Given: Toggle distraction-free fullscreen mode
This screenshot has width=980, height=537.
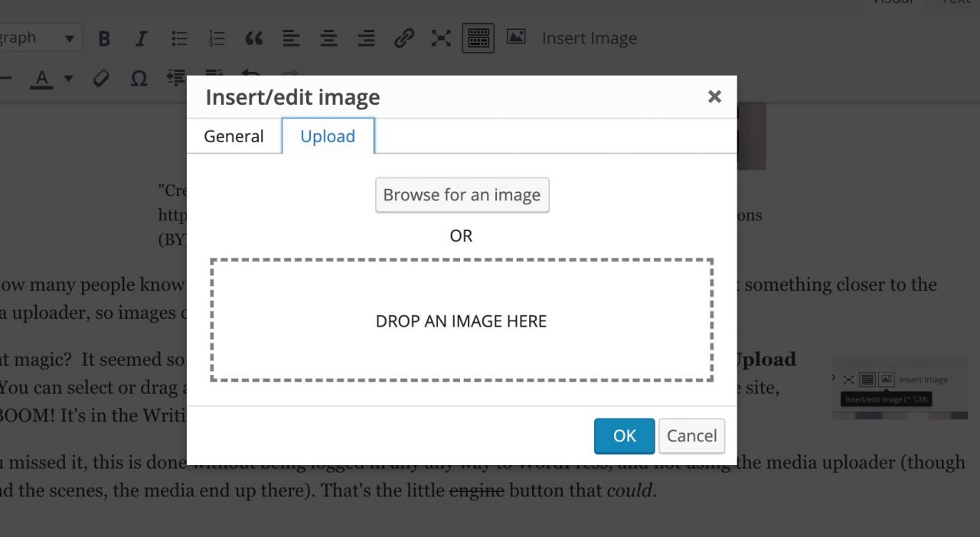Looking at the screenshot, I should click(441, 37).
